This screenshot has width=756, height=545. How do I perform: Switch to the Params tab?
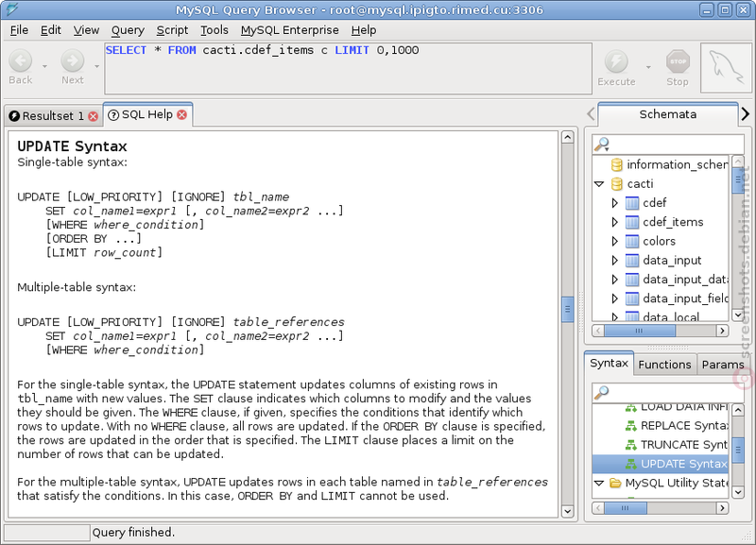pos(722,365)
